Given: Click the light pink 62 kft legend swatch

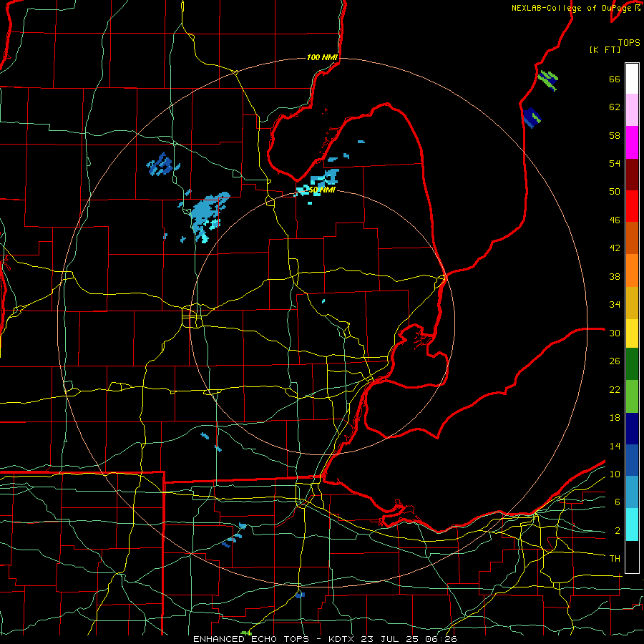Looking at the screenshot, I should pyautogui.click(x=632, y=110).
